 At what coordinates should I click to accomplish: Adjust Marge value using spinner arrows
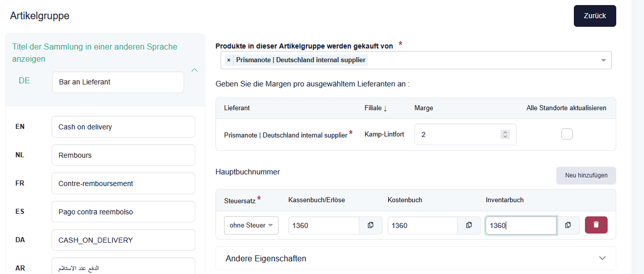(x=505, y=134)
